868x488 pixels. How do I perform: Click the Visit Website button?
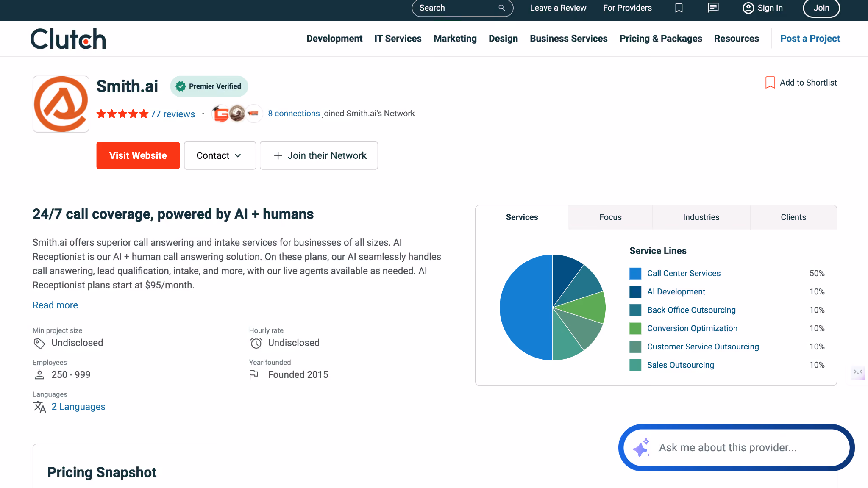[x=138, y=155]
